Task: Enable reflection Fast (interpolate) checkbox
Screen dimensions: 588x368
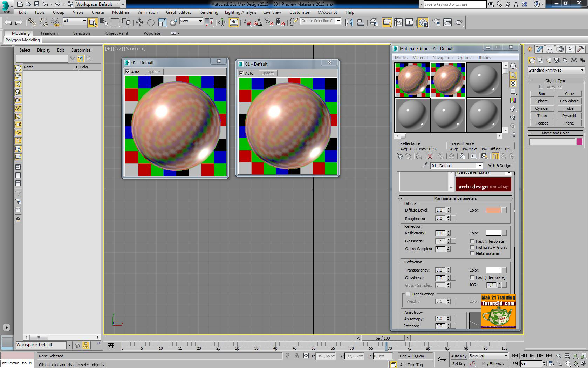Action: pos(472,241)
